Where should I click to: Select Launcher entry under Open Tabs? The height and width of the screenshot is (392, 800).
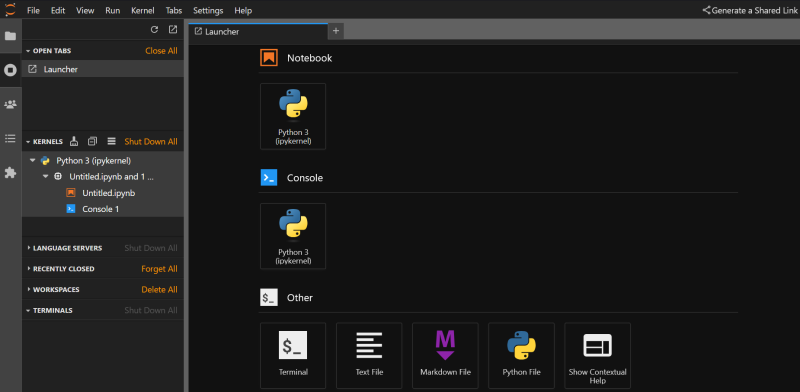tap(103, 69)
